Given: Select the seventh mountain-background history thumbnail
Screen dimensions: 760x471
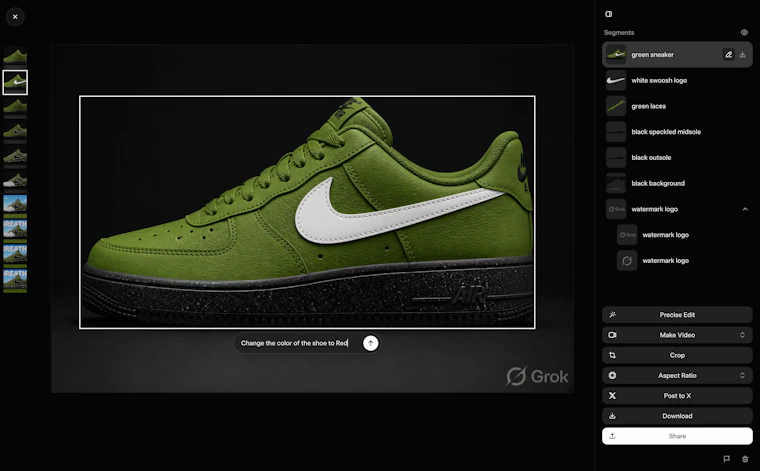Looking at the screenshot, I should coord(15,204).
